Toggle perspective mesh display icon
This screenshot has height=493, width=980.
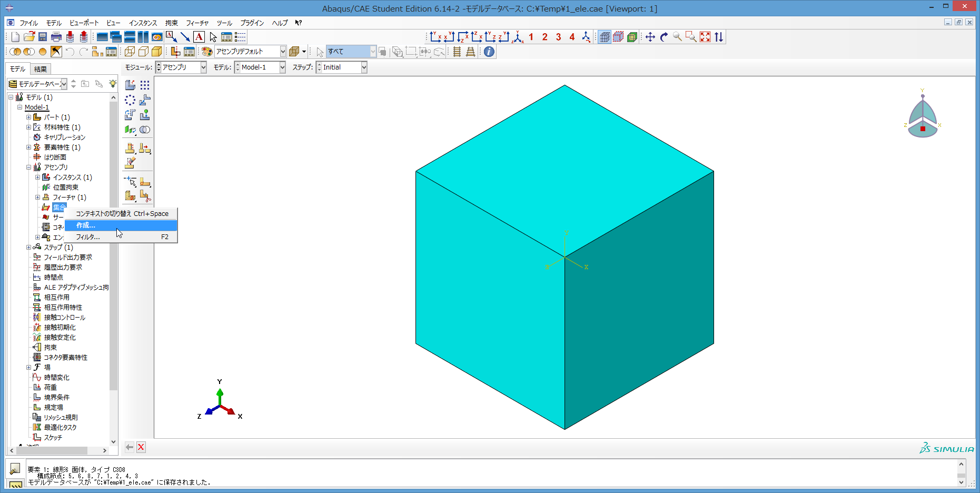(x=605, y=37)
